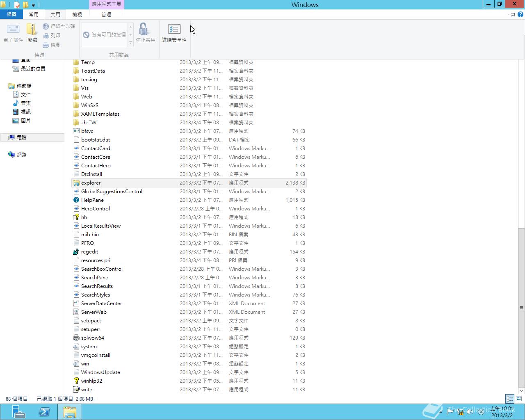Open the Help question mark icon
This screenshot has width=525, height=420.
(520, 14)
